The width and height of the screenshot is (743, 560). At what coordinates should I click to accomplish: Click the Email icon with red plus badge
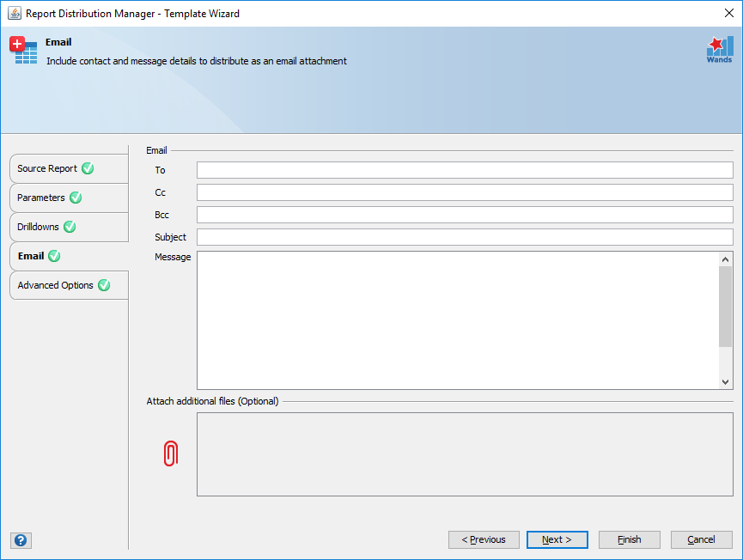pos(23,50)
